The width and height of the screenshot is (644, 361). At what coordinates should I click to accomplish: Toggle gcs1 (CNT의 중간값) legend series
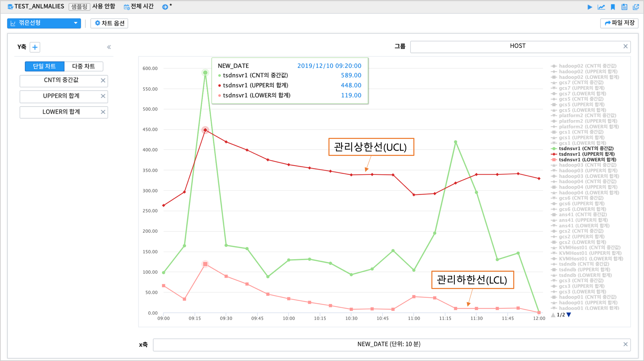[x=577, y=132]
